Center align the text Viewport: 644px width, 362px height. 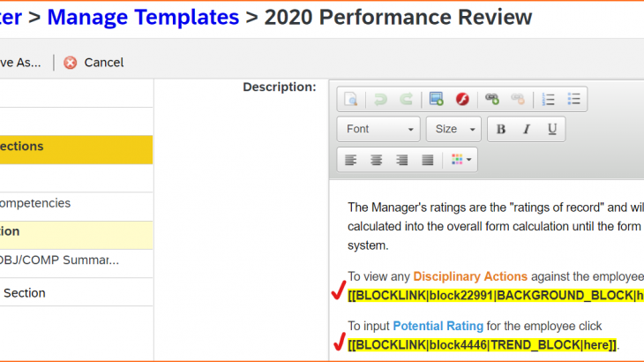pos(376,160)
